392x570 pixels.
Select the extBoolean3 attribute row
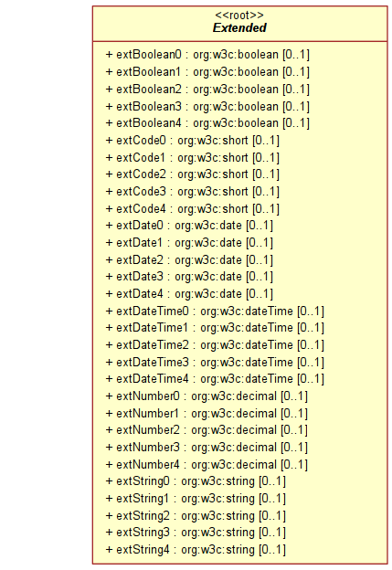click(x=207, y=106)
